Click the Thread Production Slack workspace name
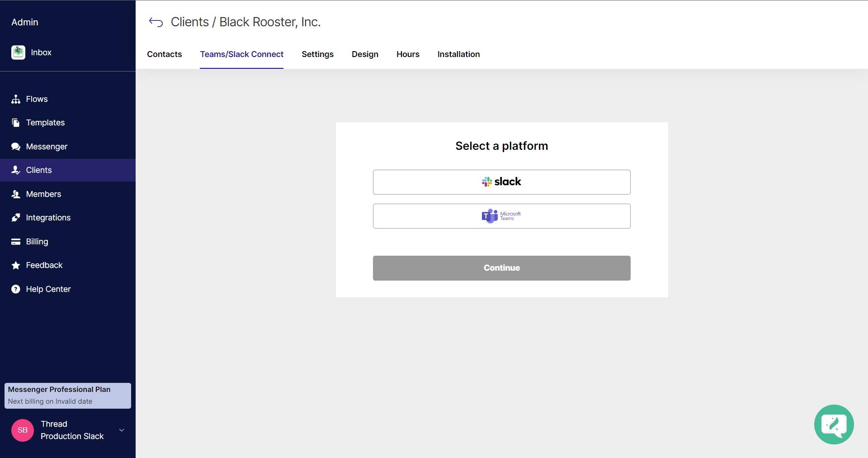 click(72, 430)
